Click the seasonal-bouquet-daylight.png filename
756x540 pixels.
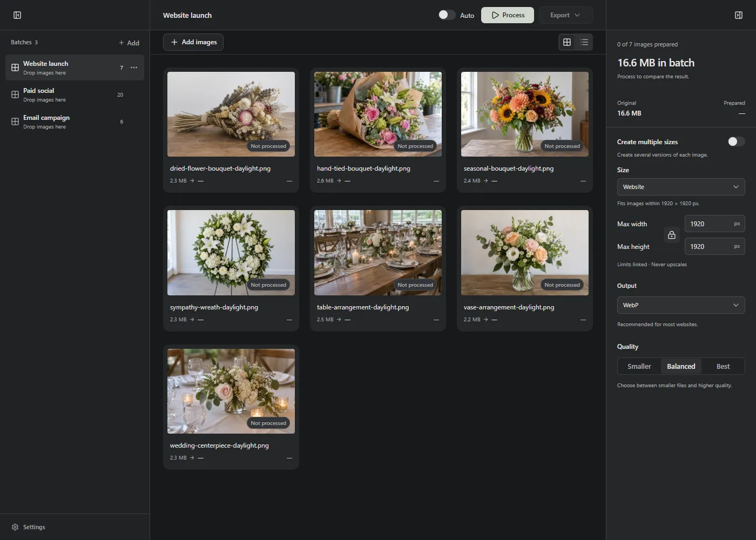pyautogui.click(x=509, y=168)
